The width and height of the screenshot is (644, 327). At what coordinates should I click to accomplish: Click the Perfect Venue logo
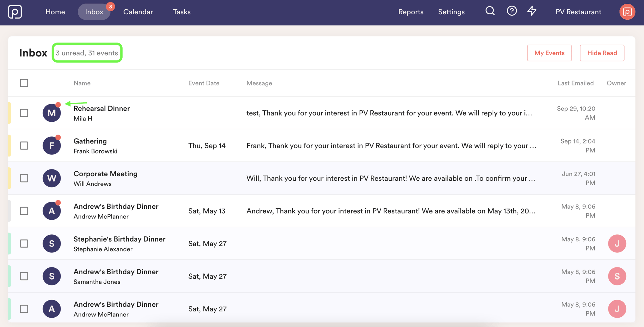(x=15, y=12)
